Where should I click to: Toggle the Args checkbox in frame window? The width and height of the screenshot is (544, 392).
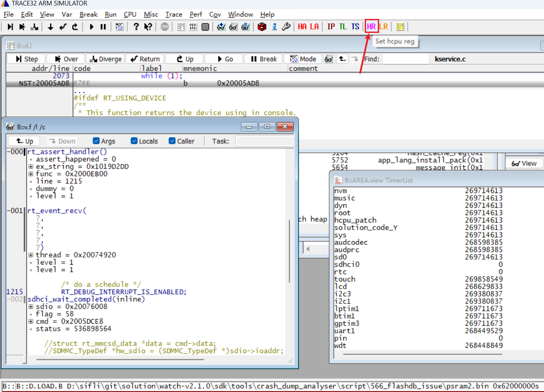coord(96,141)
